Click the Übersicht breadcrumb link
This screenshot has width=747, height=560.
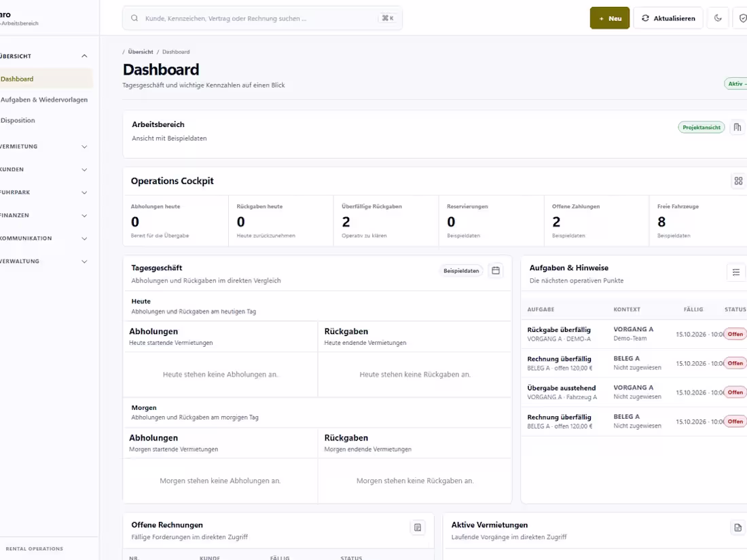click(x=141, y=52)
